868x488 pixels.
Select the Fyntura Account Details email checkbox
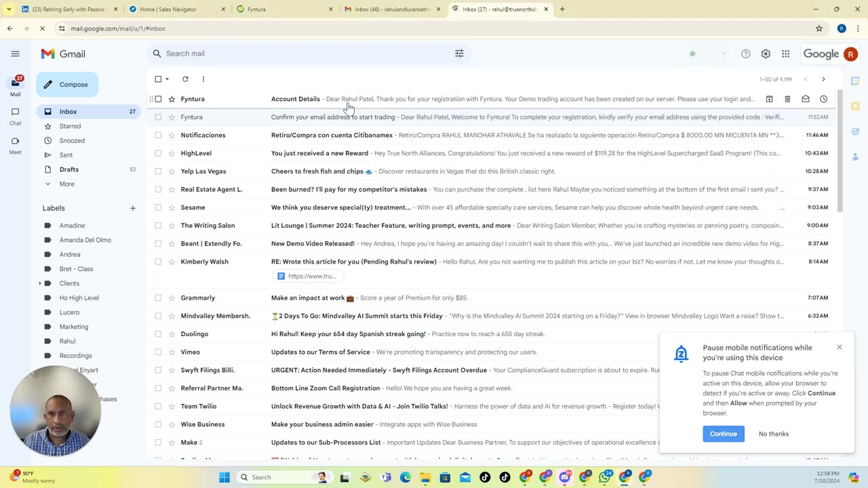pyautogui.click(x=158, y=99)
